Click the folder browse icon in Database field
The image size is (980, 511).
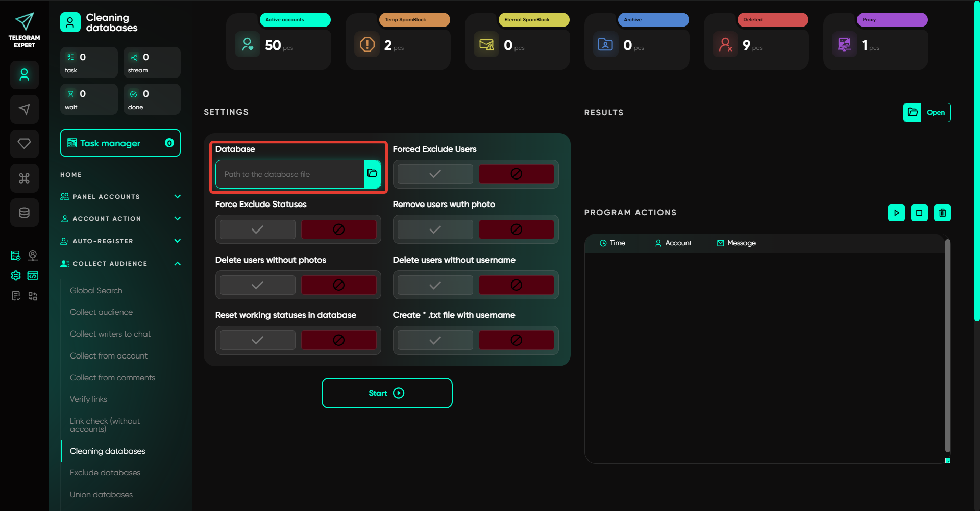[x=372, y=174]
